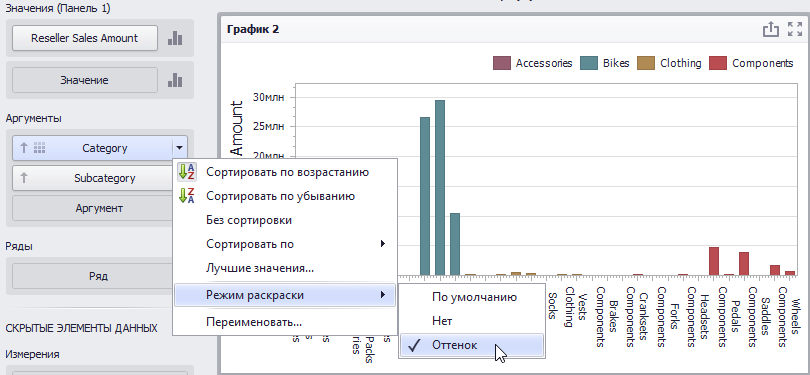
Task: Click the Brakes axis label
Action: click(614, 316)
